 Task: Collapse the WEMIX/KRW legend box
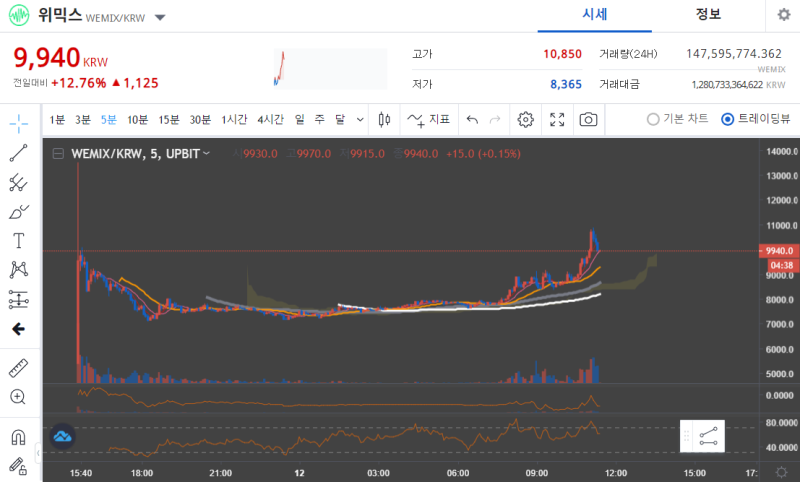click(x=58, y=154)
